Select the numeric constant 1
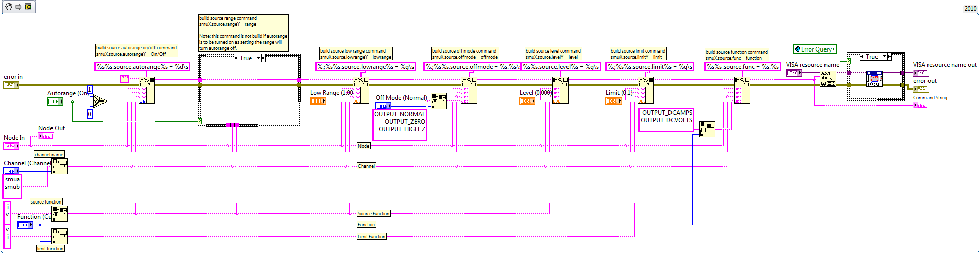980x254 pixels. point(90,90)
